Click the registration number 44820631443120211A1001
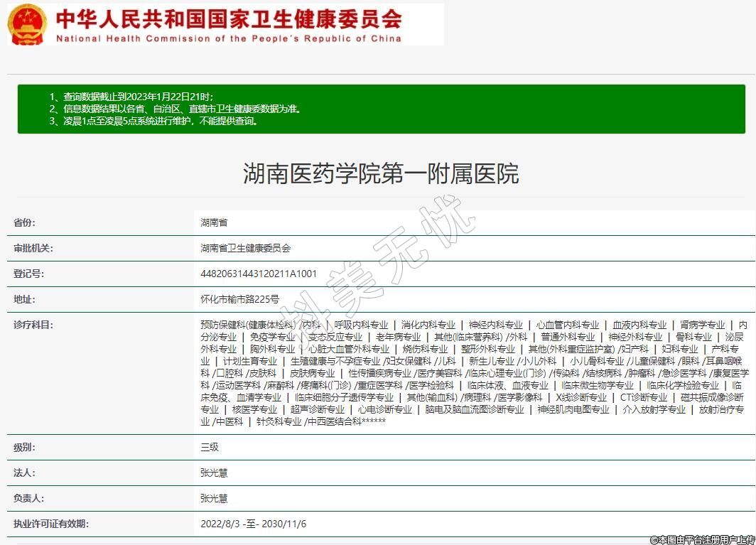This screenshot has width=756, height=545. click(x=259, y=274)
